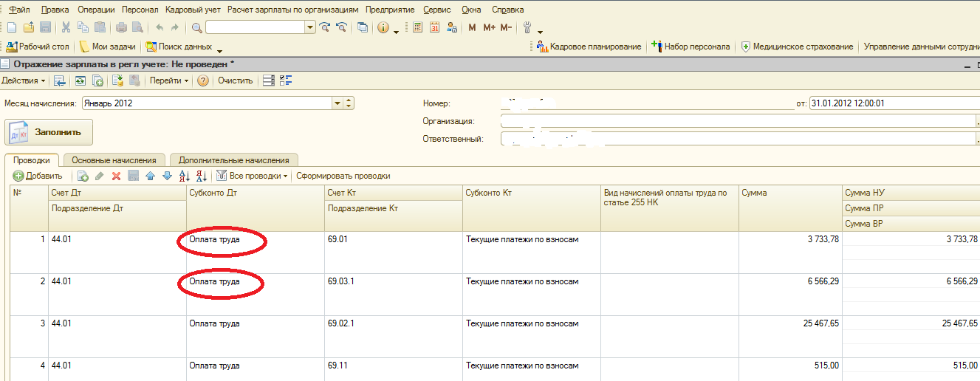Open the calculator icon in toolbar
This screenshot has width=980, height=381.
tap(418, 28)
